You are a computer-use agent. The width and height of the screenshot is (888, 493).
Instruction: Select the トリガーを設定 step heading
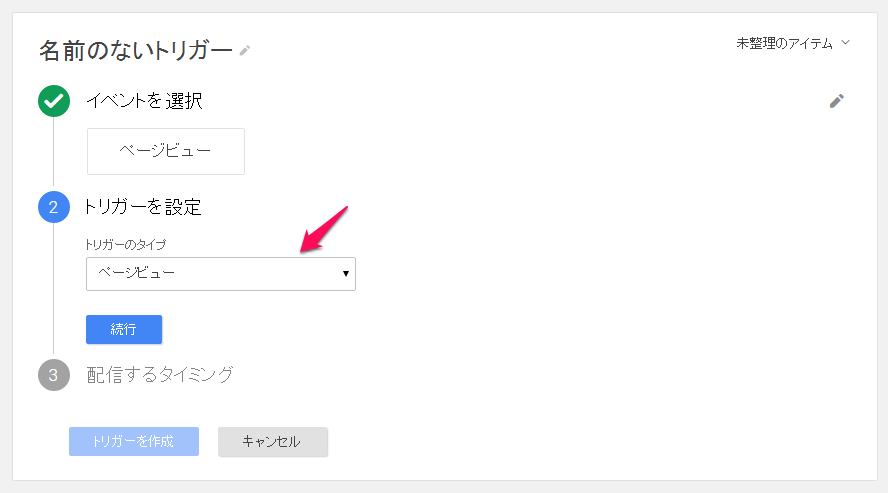point(144,208)
